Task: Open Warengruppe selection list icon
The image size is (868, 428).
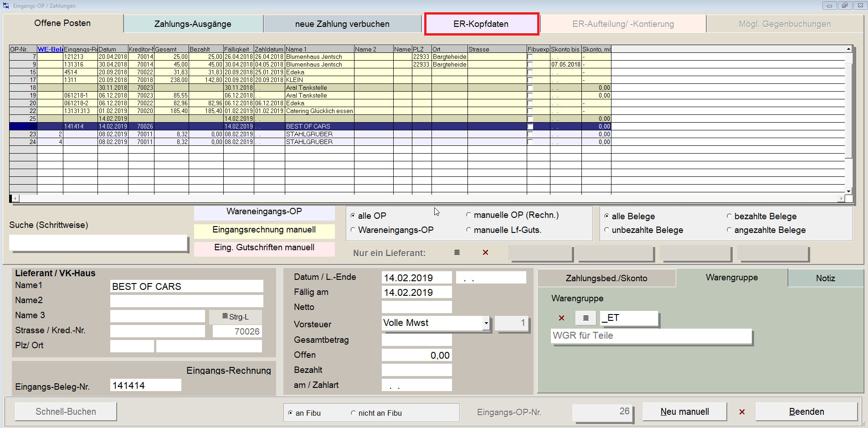Action: [x=586, y=318]
